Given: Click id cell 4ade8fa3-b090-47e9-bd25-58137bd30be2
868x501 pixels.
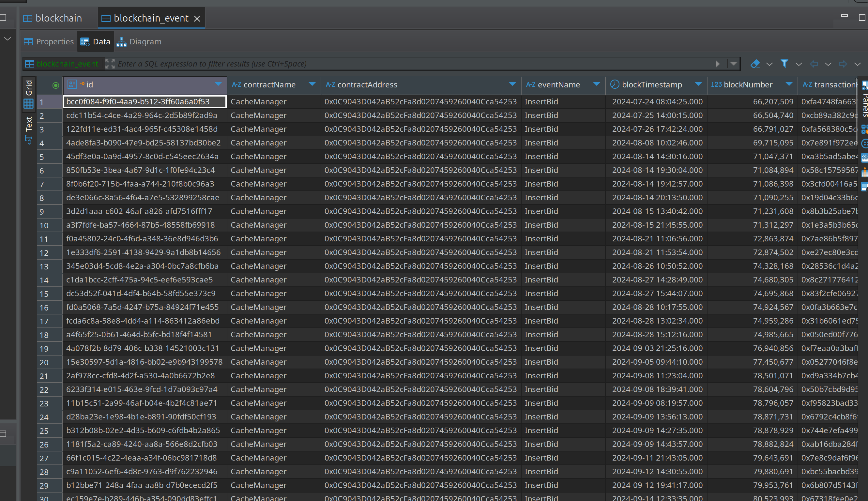Looking at the screenshot, I should tap(145, 143).
